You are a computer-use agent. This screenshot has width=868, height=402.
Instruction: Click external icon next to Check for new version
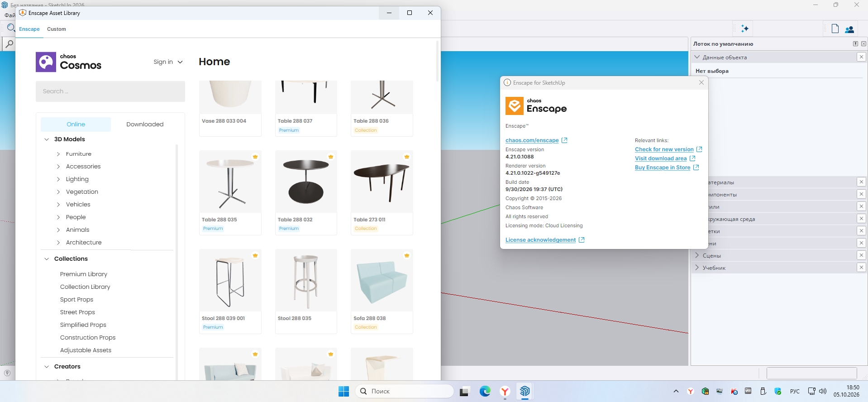click(x=699, y=149)
